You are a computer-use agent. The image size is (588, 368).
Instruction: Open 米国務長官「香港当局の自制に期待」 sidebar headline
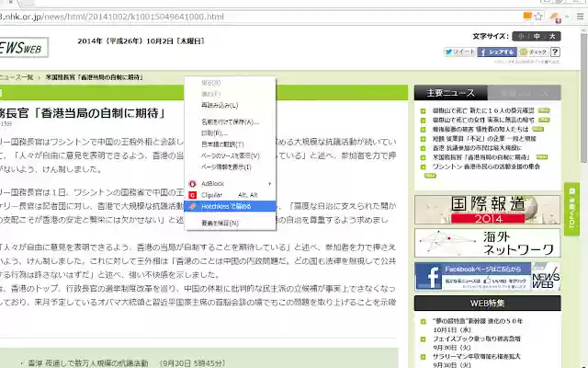coord(481,157)
